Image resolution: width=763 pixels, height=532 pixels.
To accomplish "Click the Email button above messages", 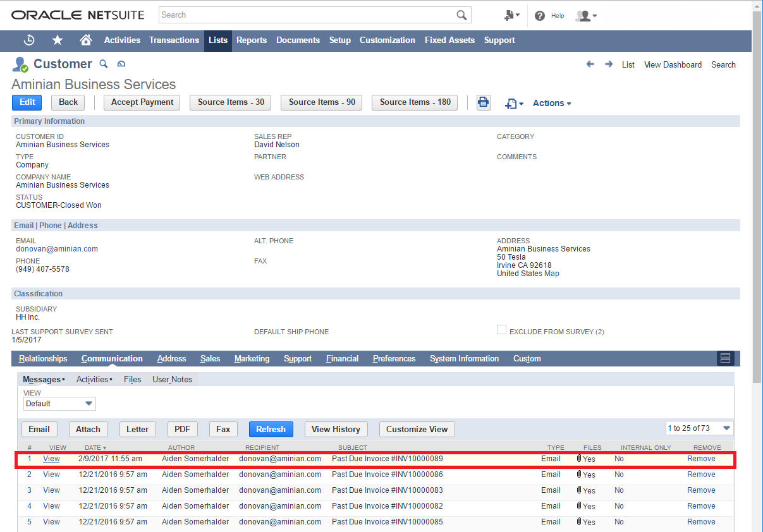I will pos(39,429).
